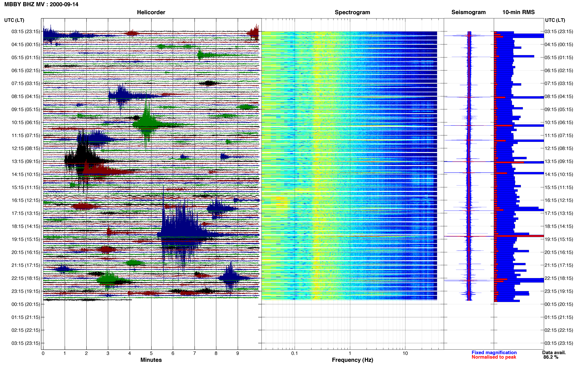Click left time label 11:15 (07:15)
The image size is (588, 368).
pyautogui.click(x=26, y=135)
